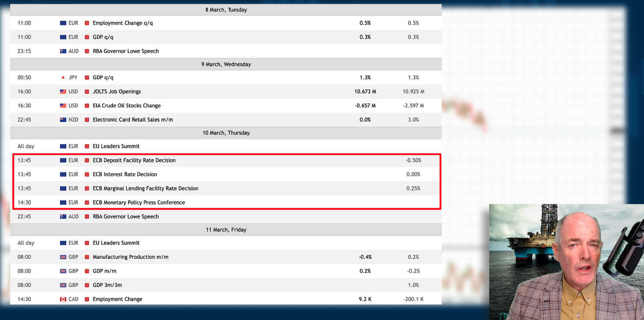Click the EU flag beside ECB Marginal Lending Facility row

pyautogui.click(x=63, y=189)
